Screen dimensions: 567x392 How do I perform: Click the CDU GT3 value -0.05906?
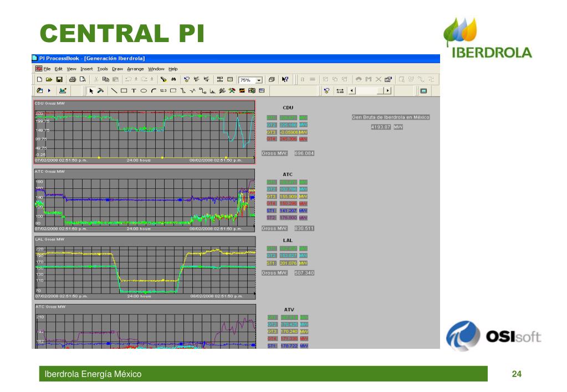[289, 132]
